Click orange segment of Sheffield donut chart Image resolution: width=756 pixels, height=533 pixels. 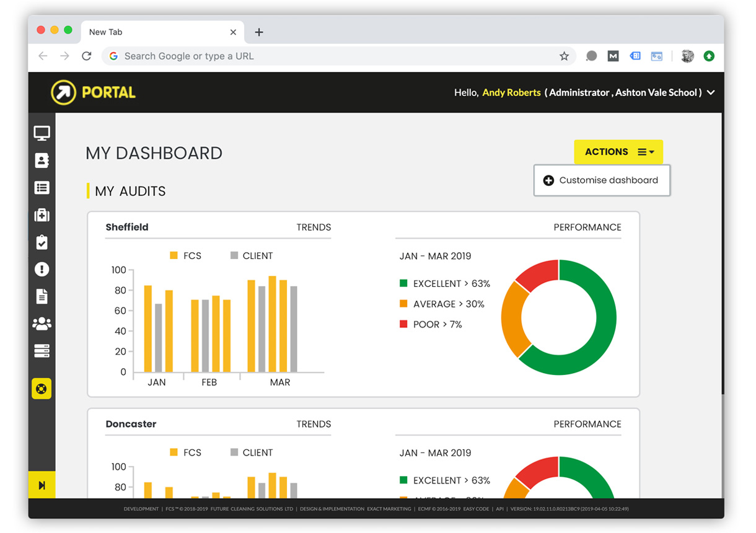(512, 319)
